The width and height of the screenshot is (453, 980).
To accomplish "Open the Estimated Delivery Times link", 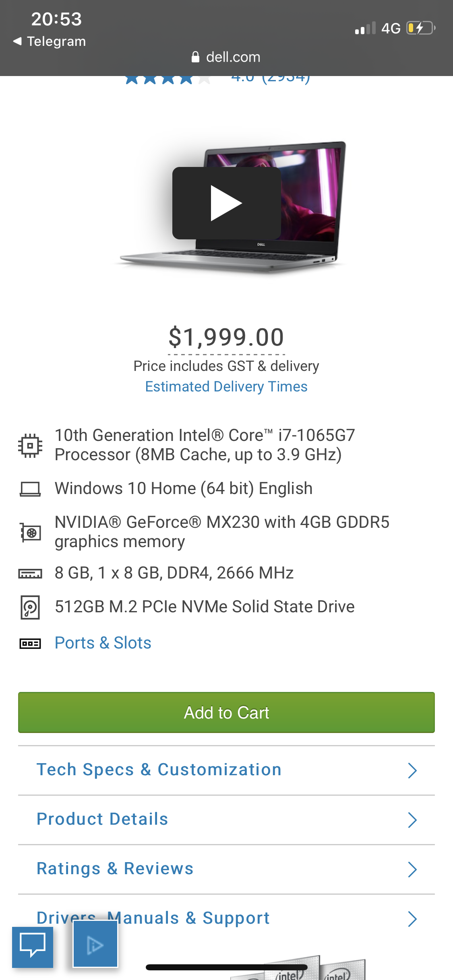I will click(x=226, y=387).
